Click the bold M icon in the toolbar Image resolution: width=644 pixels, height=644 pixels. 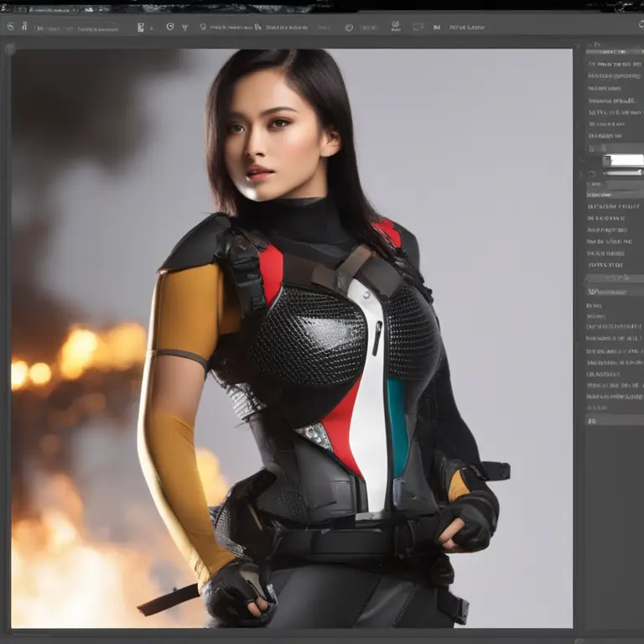pos(437,28)
